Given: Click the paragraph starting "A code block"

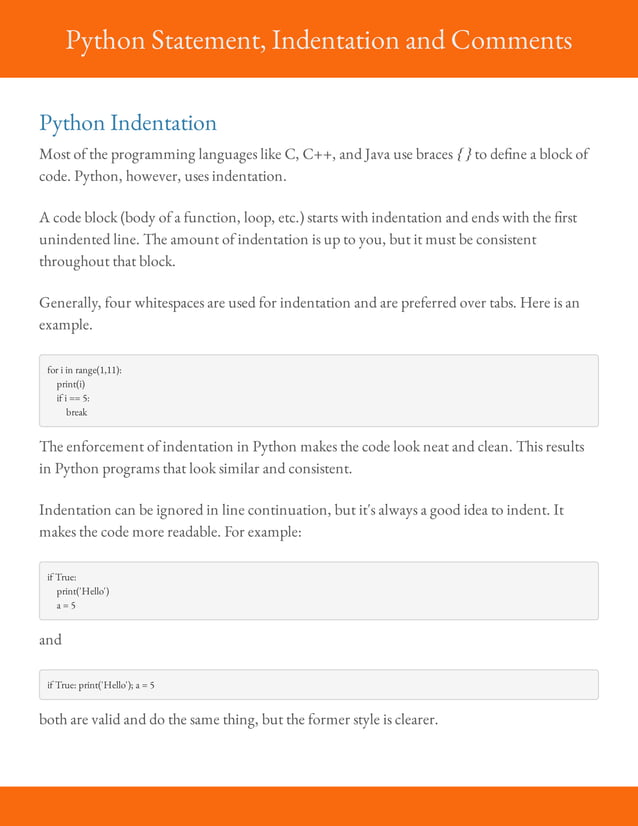Looking at the screenshot, I should tap(308, 239).
